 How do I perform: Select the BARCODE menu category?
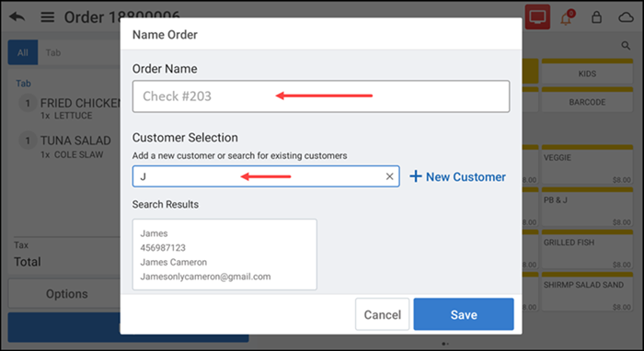[x=587, y=99]
